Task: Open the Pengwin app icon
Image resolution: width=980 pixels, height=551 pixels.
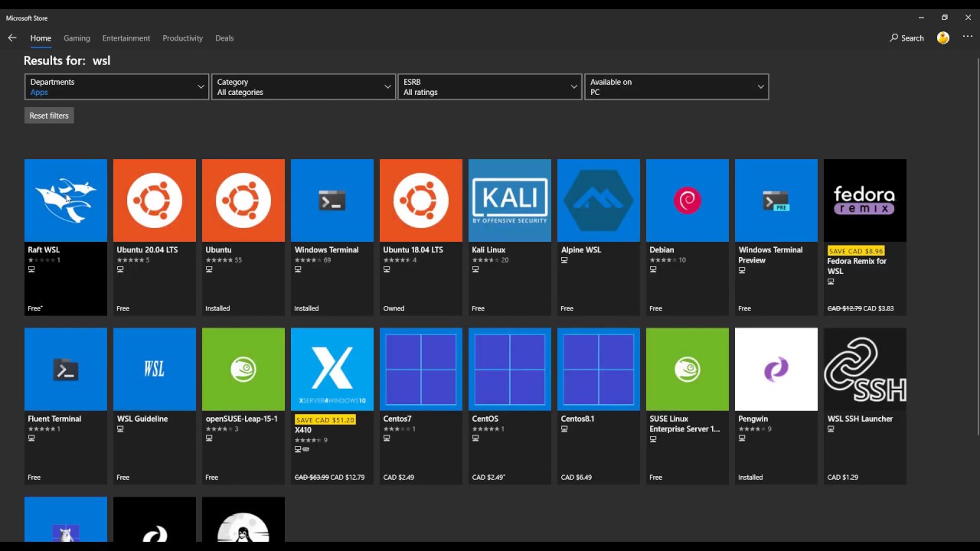Action: pyautogui.click(x=776, y=370)
